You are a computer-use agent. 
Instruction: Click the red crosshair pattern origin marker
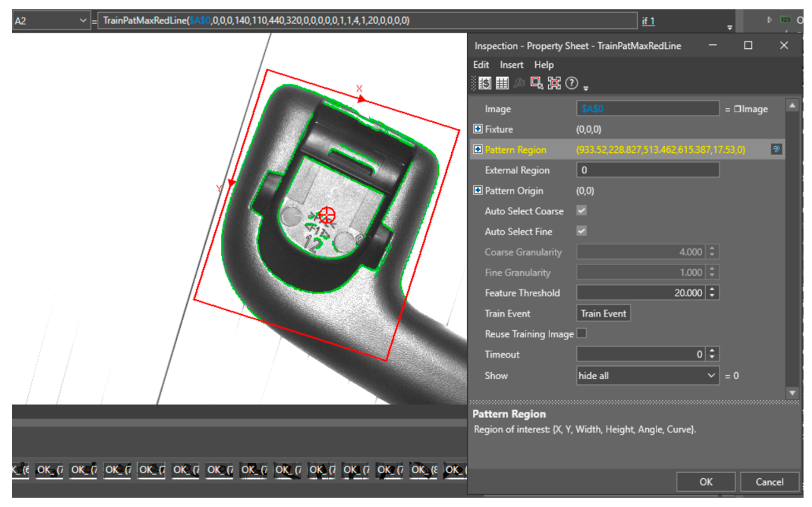pos(326,215)
